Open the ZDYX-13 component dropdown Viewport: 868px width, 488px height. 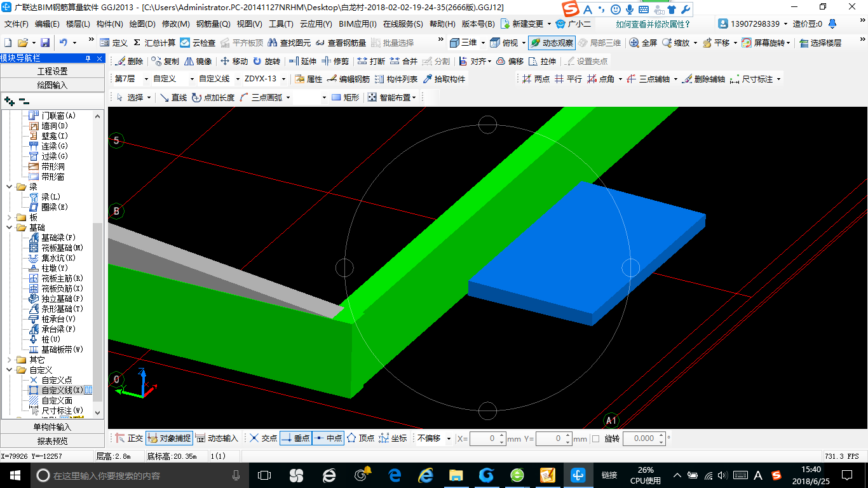283,79
